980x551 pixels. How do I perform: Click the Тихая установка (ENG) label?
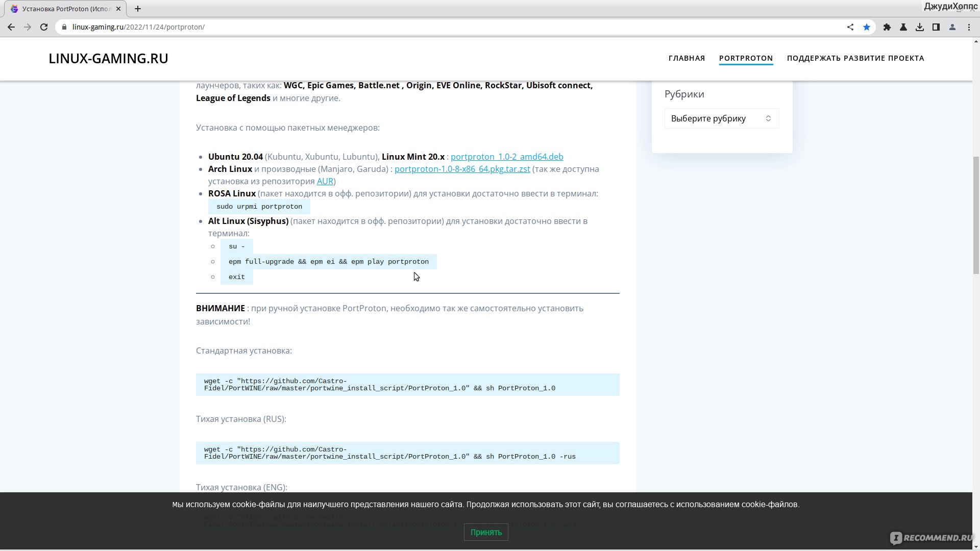coord(241,487)
